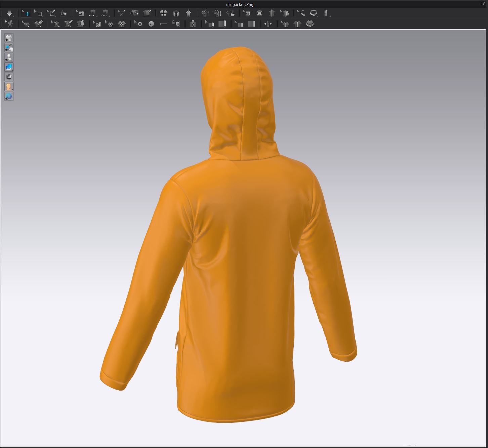Enable the blue textured surface display mode
Image resolution: width=488 pixels, height=448 pixels.
9,67
